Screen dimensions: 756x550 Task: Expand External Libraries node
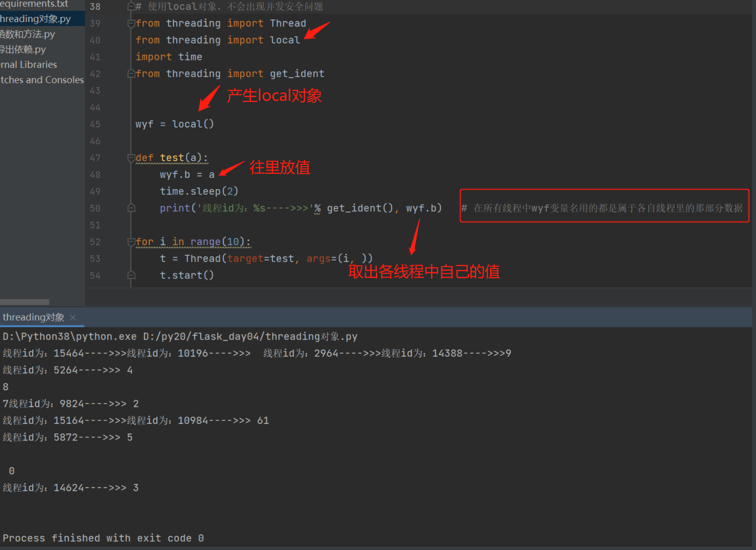[29, 65]
